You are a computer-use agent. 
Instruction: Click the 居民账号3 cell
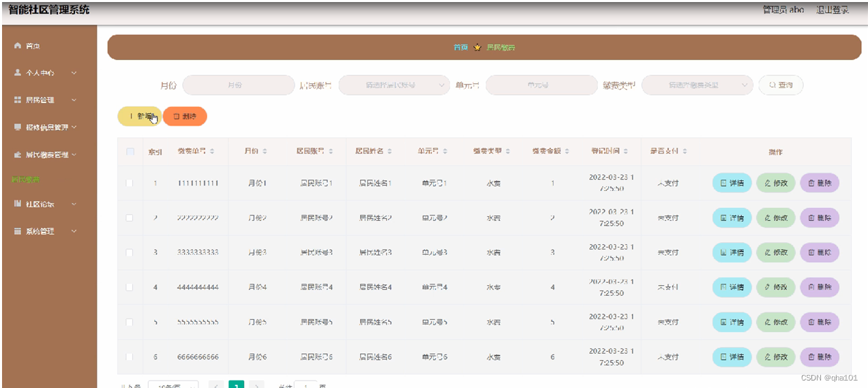316,253
